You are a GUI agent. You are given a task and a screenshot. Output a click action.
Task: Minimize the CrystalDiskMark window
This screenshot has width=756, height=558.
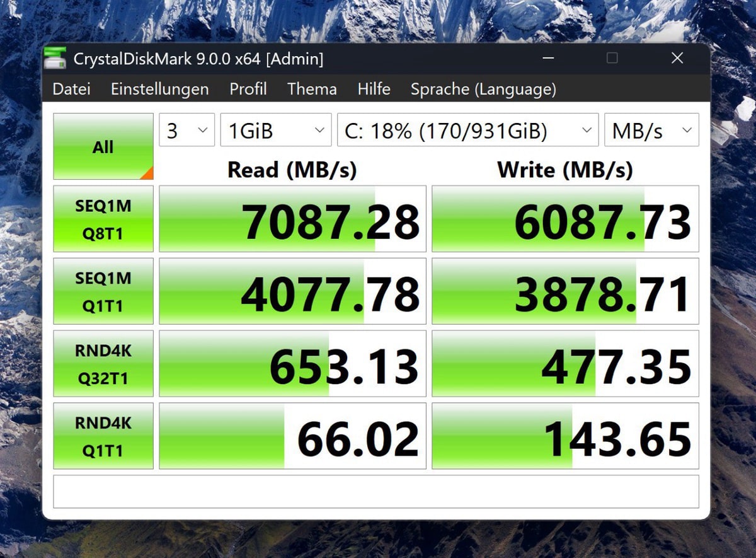(548, 59)
